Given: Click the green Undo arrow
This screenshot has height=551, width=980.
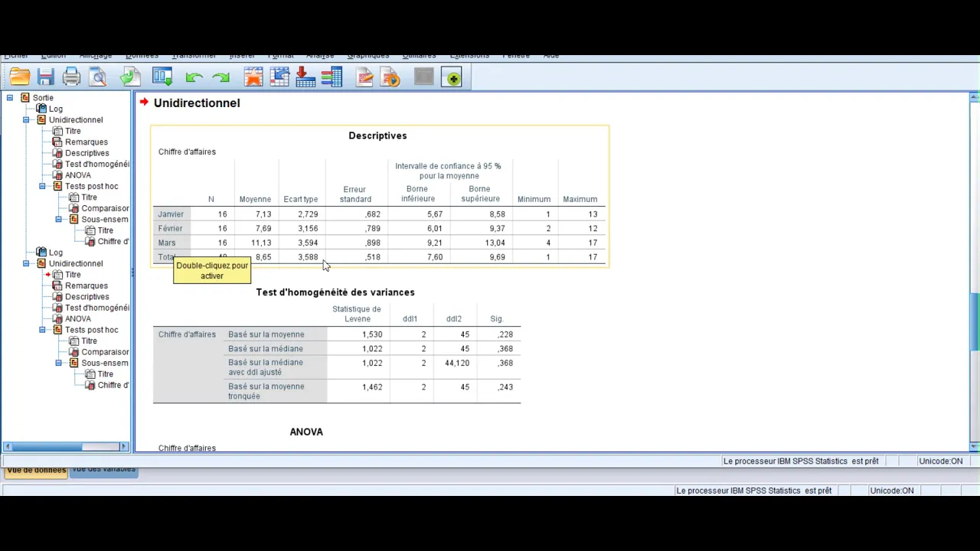Looking at the screenshot, I should click(194, 77).
